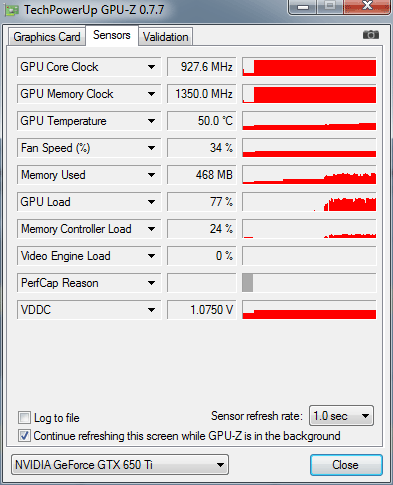Open the PerfCap Reason dropdown arrow
Image resolution: width=393 pixels, height=485 pixels.
click(151, 283)
